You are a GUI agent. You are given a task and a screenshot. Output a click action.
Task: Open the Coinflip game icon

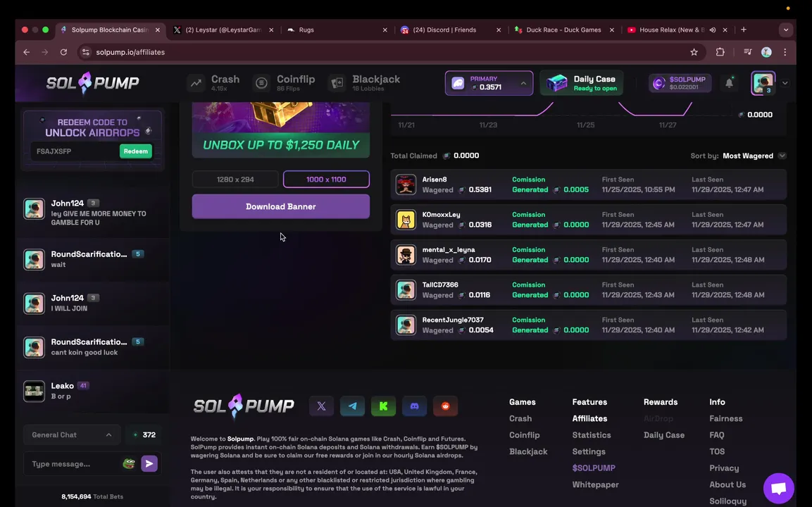click(261, 83)
